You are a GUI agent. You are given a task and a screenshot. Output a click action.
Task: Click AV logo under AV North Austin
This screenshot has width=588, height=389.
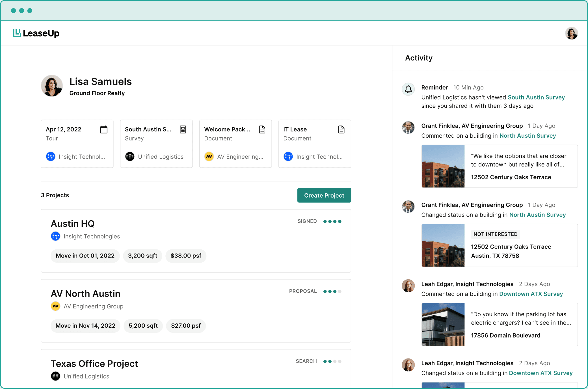click(x=55, y=306)
